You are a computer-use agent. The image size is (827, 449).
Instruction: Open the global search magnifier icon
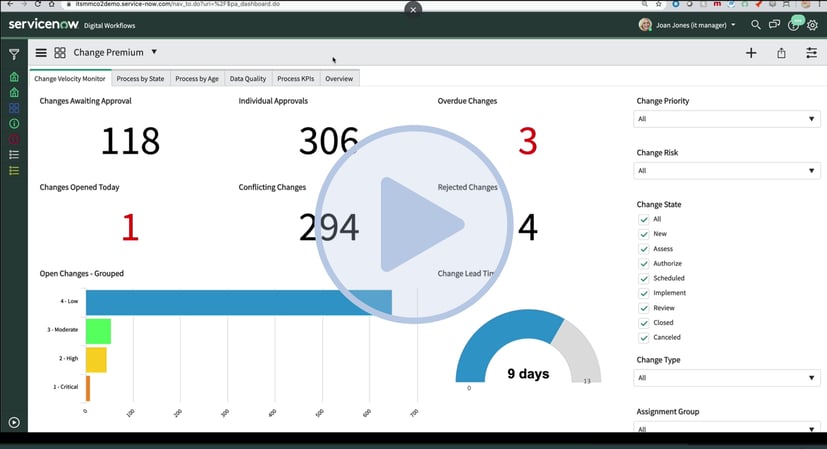coord(756,25)
